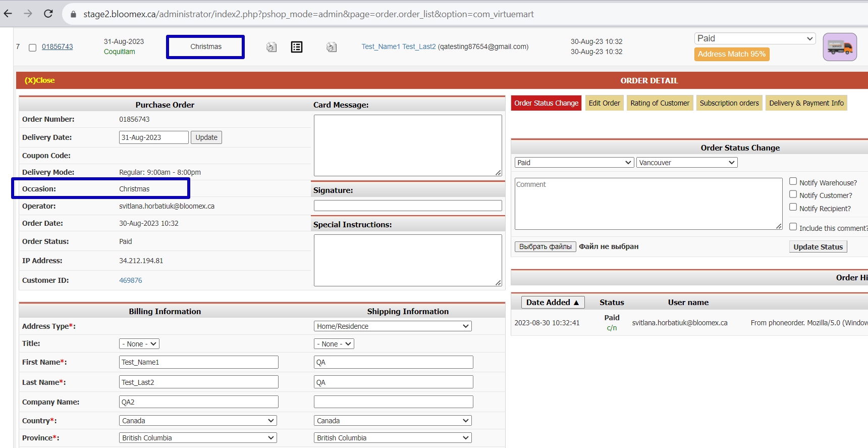
Task: Click the Delivery Date input field
Action: pos(154,137)
